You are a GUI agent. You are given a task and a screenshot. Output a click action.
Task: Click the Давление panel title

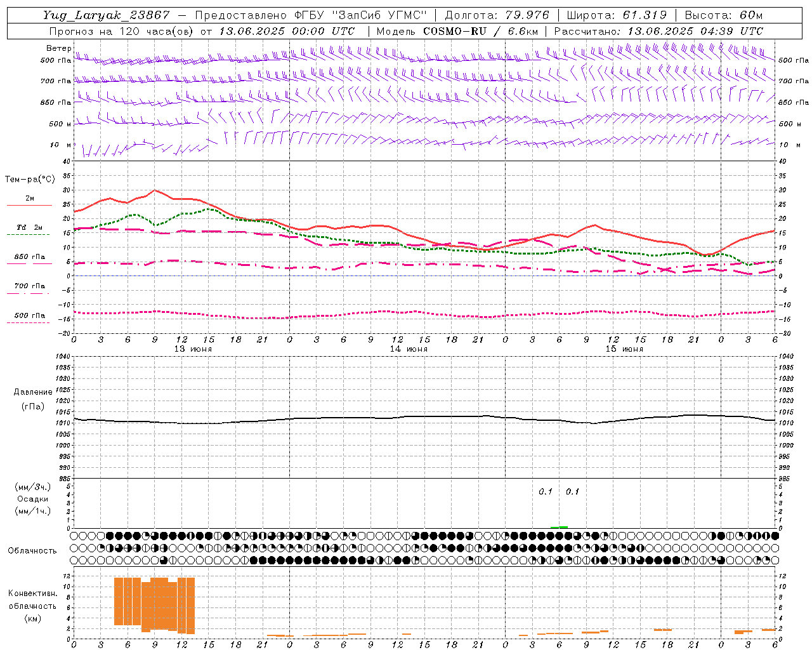[x=33, y=392]
